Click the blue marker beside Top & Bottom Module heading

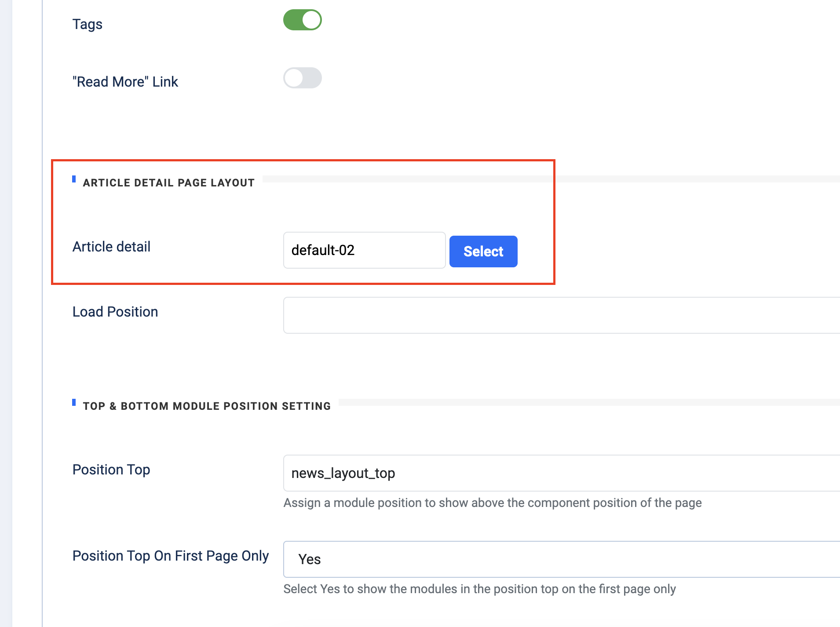[74, 402]
